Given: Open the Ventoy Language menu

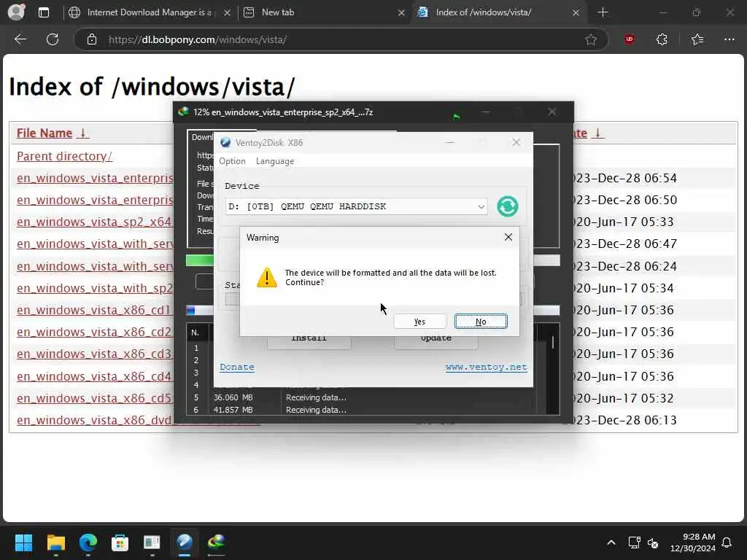Looking at the screenshot, I should (275, 161).
